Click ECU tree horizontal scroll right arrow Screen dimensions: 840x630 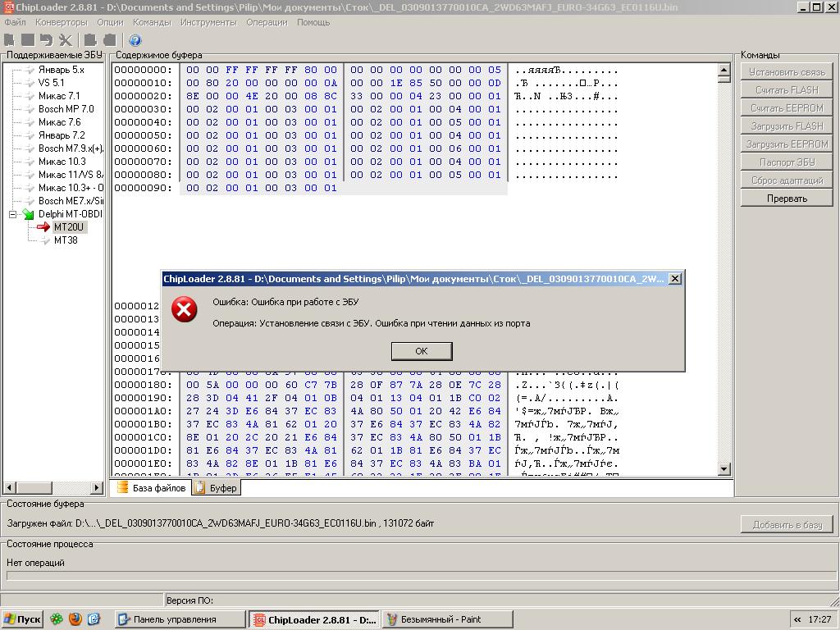(x=96, y=488)
